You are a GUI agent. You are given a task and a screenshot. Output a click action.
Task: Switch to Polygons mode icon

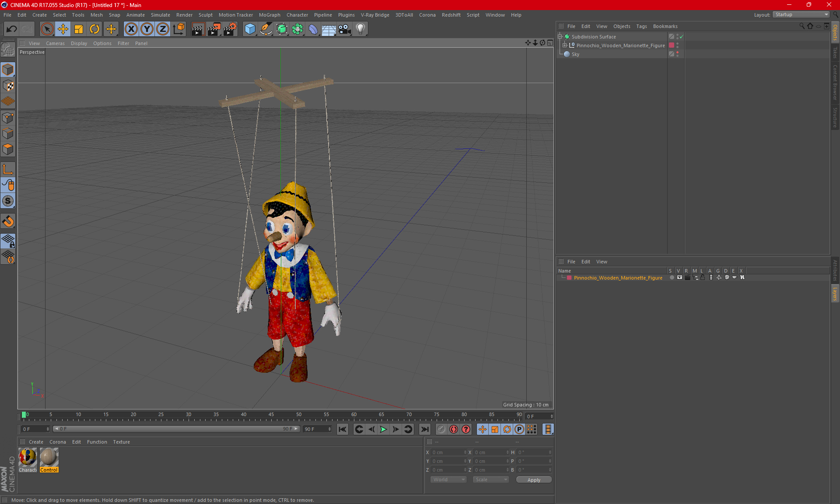(8, 149)
